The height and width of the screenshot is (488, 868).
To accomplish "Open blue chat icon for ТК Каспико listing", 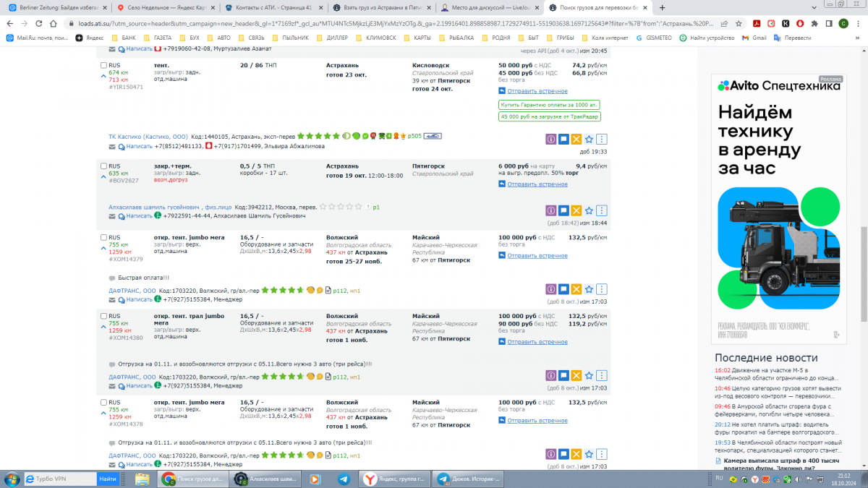I will (x=563, y=140).
